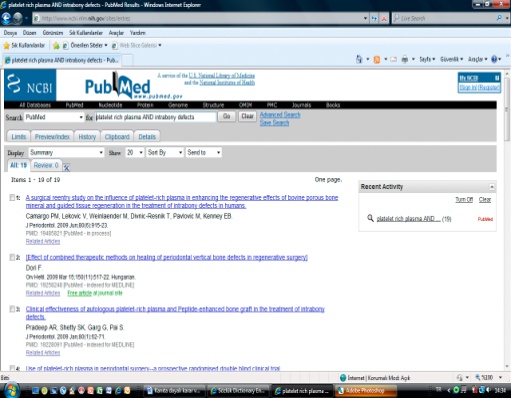Open the Show 20 items dropdown

135,152
